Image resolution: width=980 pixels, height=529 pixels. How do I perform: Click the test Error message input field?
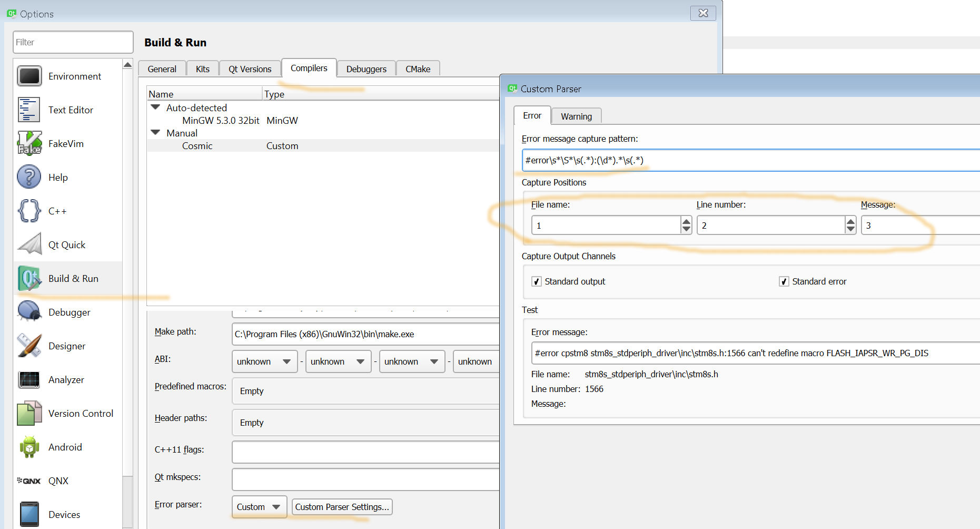756,353
